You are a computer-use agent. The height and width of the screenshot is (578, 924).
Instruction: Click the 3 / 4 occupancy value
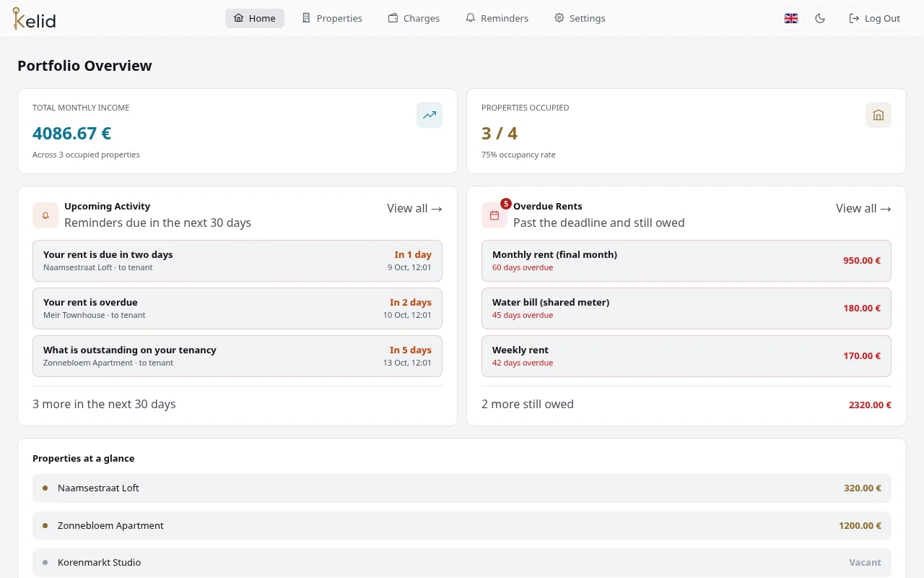click(500, 133)
